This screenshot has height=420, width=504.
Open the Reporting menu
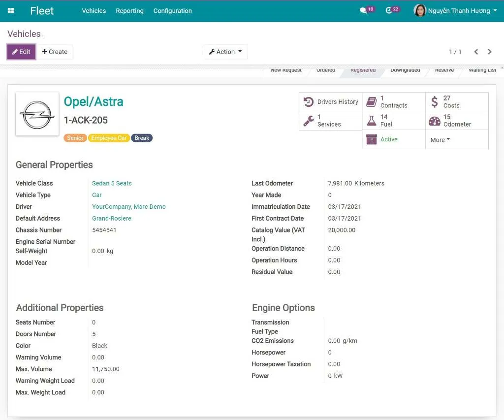click(x=129, y=11)
